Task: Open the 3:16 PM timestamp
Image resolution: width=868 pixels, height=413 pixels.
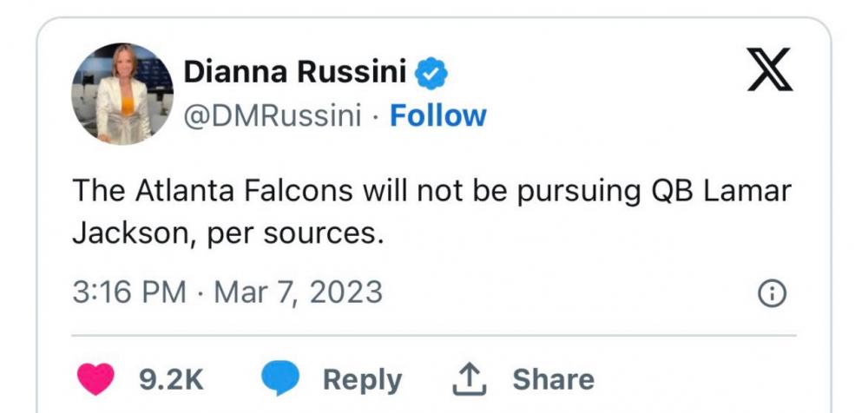Action: (128, 292)
